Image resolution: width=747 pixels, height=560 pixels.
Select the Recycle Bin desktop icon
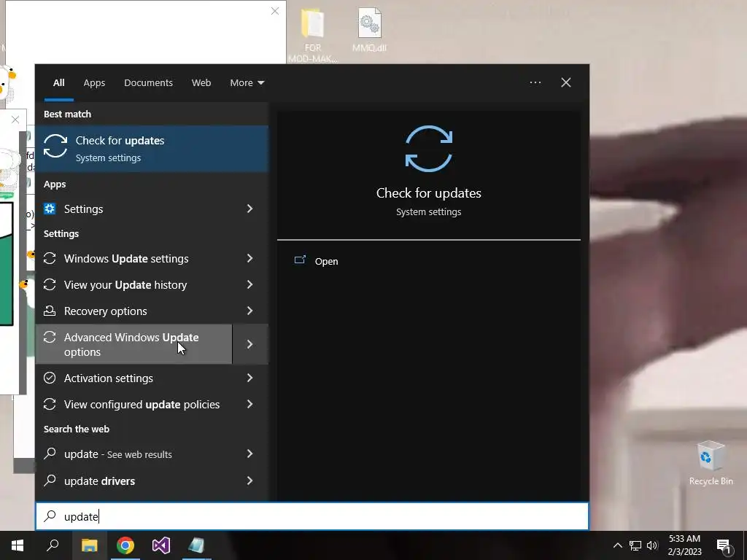click(711, 463)
